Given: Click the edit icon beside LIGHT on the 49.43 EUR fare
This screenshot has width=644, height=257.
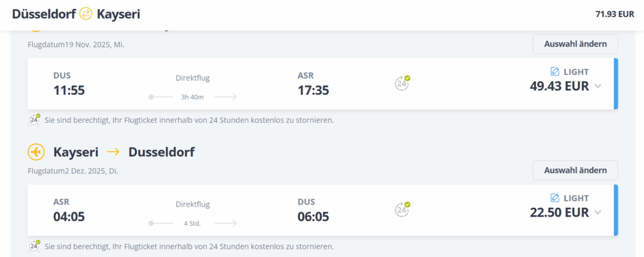Looking at the screenshot, I should pos(555,71).
